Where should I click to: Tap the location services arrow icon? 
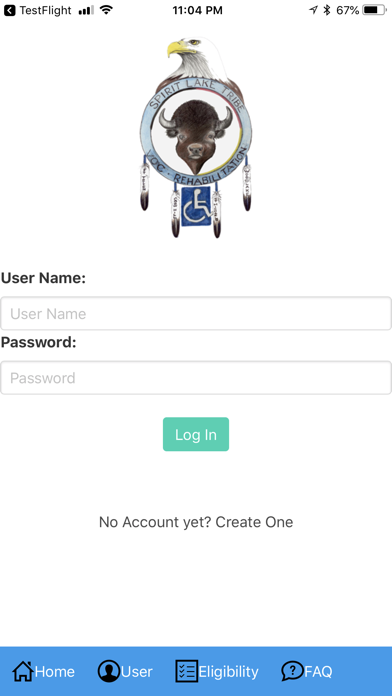313,10
